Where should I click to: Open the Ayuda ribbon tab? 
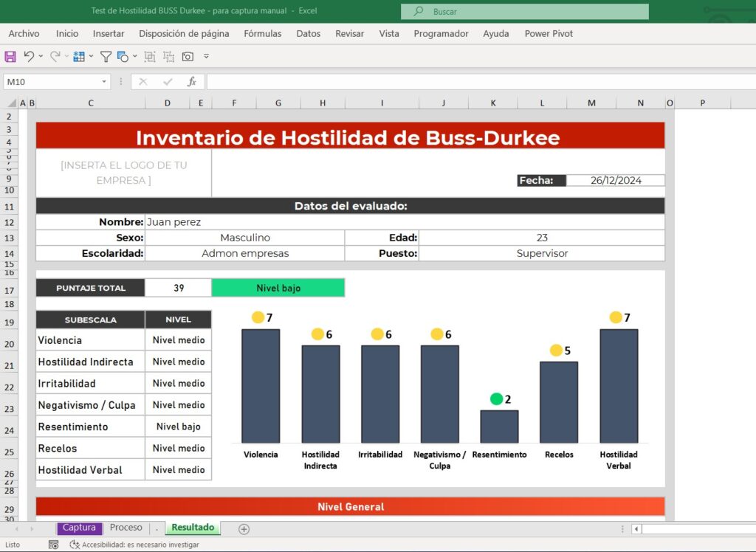click(495, 34)
